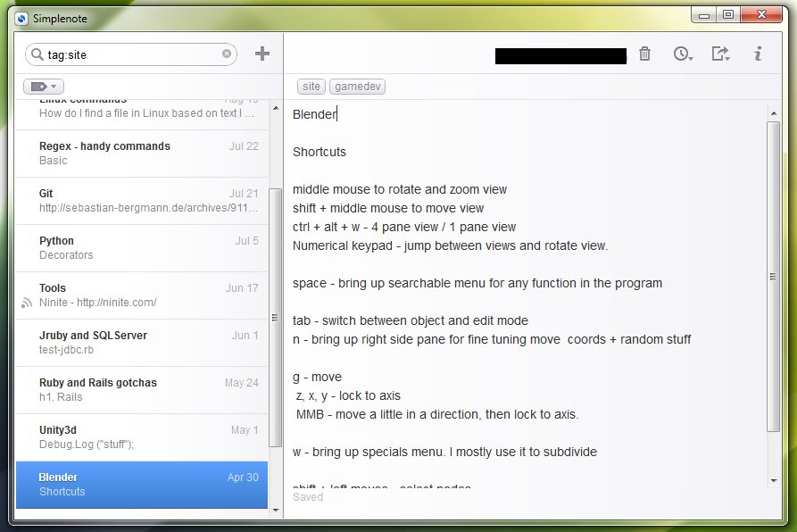
Task: Open the Jruby and SQLServer note
Action: click(142, 343)
